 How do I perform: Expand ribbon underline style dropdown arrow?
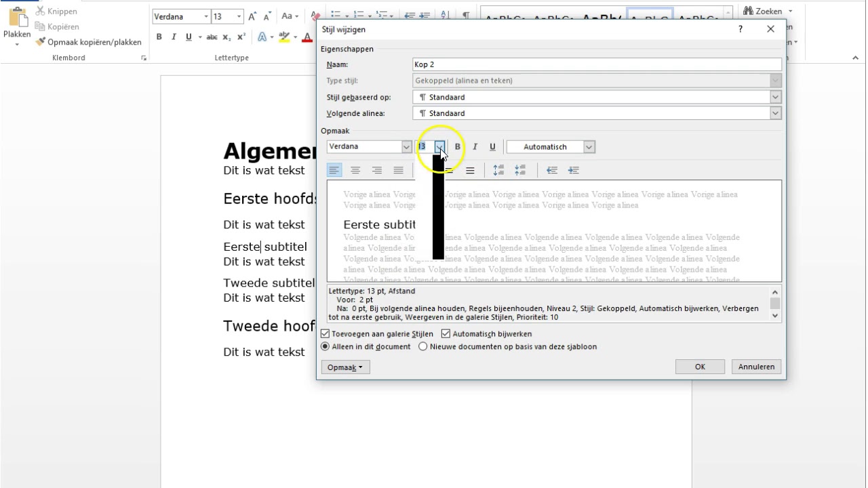(x=199, y=37)
